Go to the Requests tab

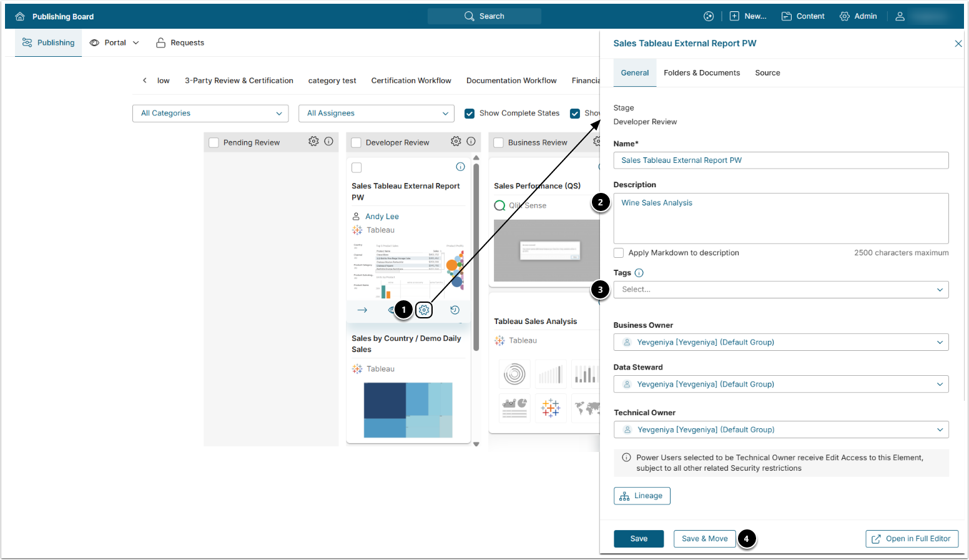[180, 42]
